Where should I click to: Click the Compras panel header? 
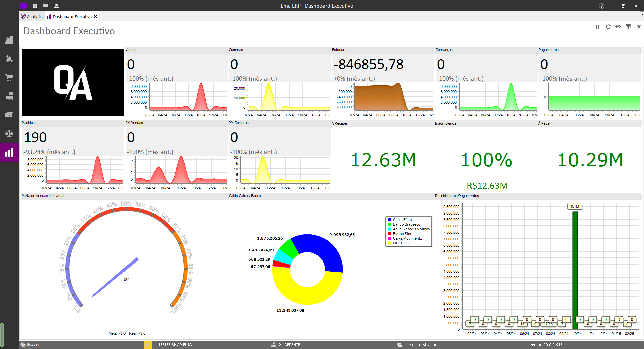coord(280,50)
